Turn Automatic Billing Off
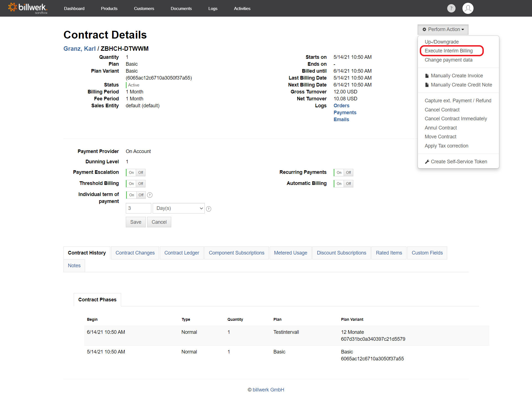The height and width of the screenshot is (397, 532). (349, 184)
